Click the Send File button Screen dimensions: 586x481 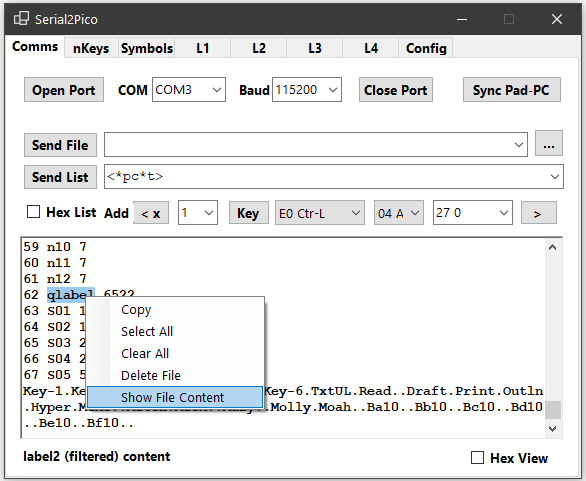61,145
